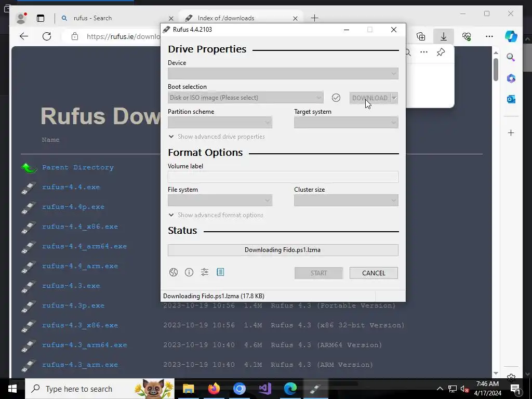
Task: Open Rufus application settings sliders icon
Action: click(x=205, y=272)
